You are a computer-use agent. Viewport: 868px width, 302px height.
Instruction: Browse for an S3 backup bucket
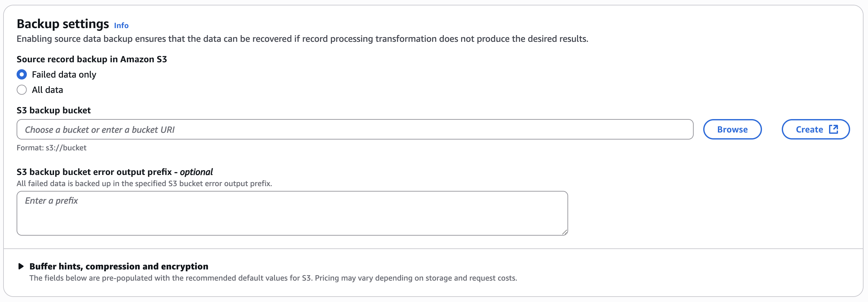point(732,129)
